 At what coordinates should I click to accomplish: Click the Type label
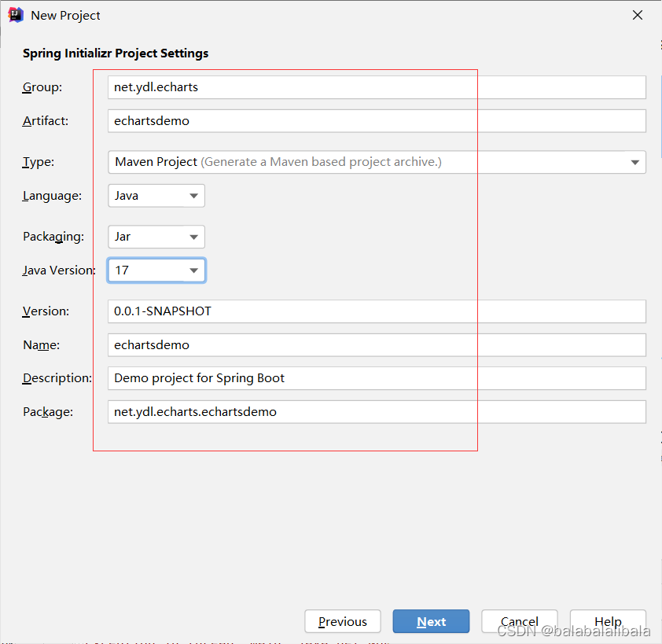tap(38, 162)
